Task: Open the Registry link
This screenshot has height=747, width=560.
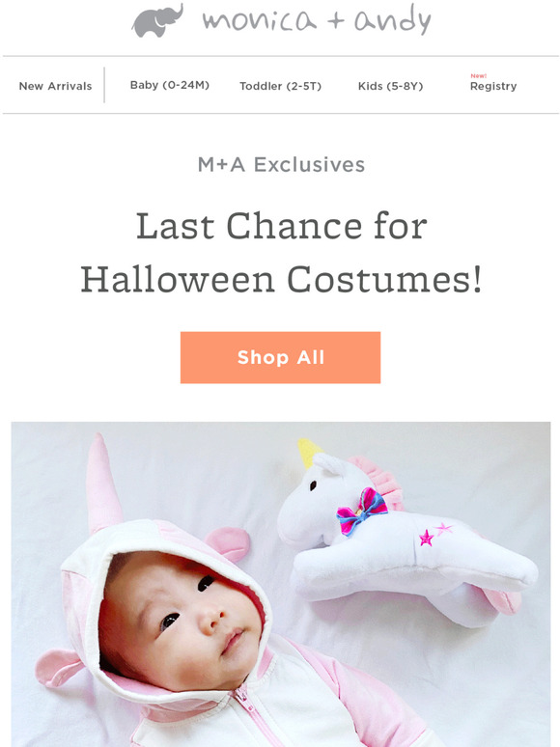Action: (493, 86)
